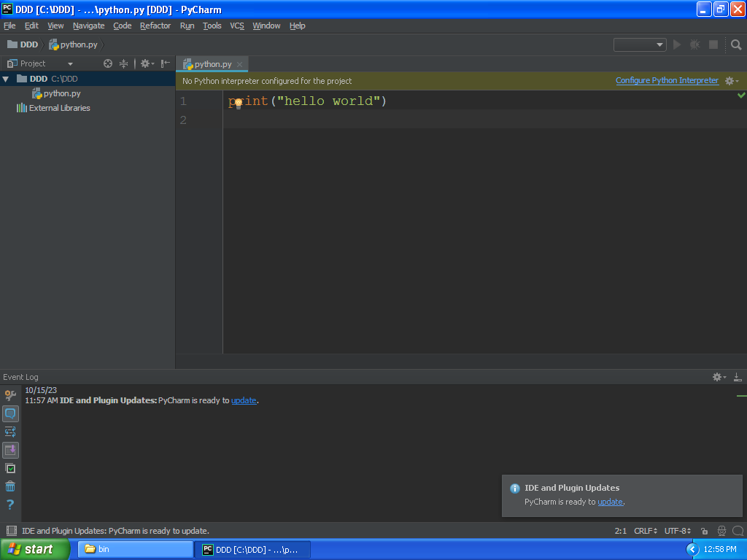
Task: Change CRLF line separator in status bar
Action: pyautogui.click(x=646, y=531)
